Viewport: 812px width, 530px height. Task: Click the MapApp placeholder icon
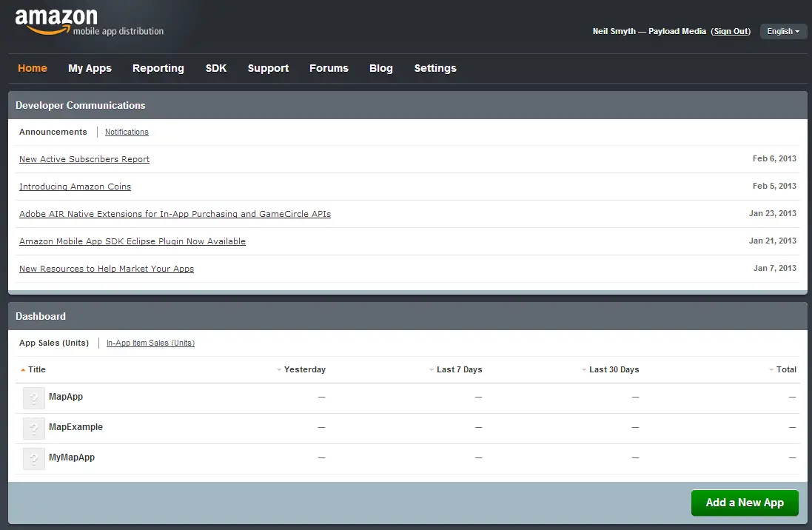34,398
